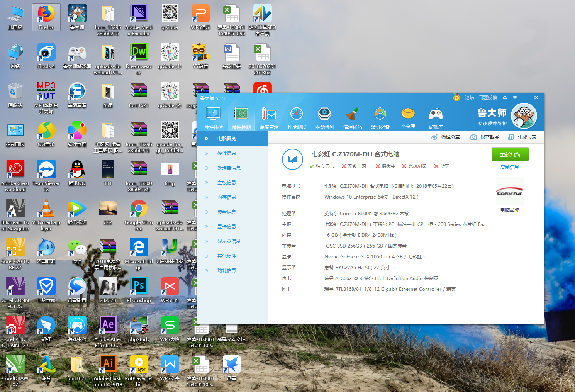
Task: Open the 硬件体检 hardware checkup tool
Action: point(214,118)
